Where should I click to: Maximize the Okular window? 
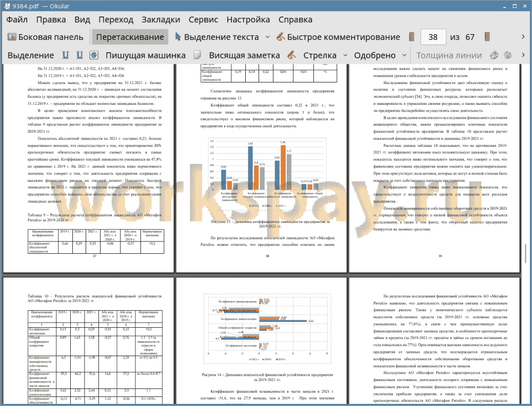tap(514, 6)
